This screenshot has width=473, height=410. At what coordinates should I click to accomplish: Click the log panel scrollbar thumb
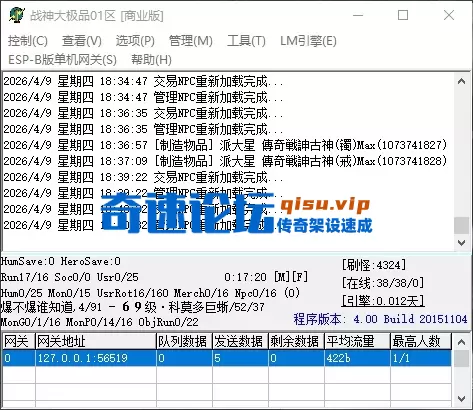(x=462, y=226)
